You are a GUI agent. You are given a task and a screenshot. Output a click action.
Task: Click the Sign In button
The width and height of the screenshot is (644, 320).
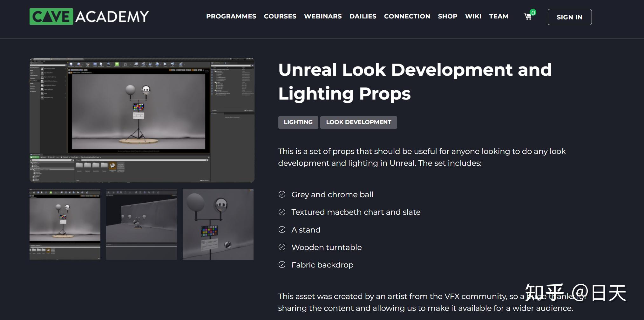coord(570,17)
